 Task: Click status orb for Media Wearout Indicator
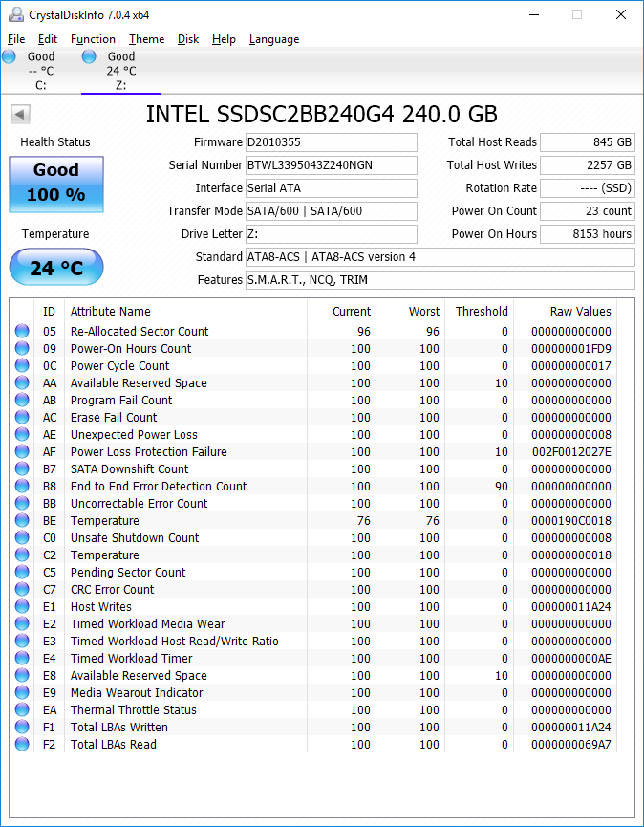(x=22, y=693)
